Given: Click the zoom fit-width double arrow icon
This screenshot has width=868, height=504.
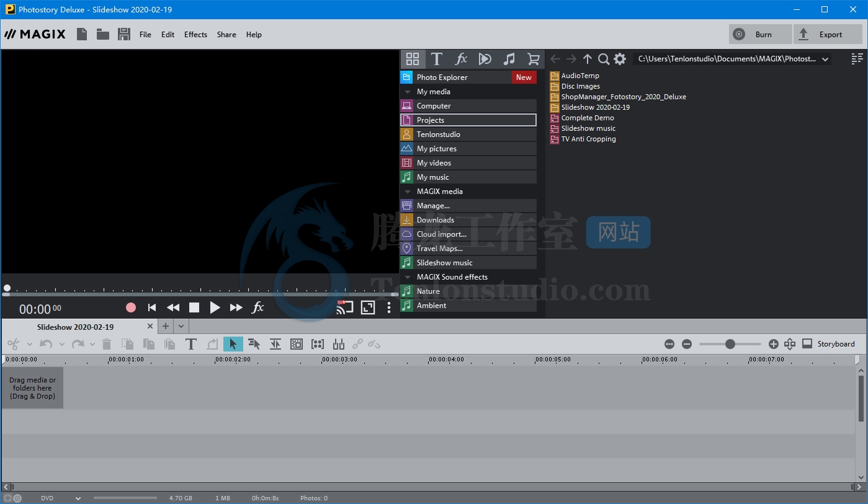Looking at the screenshot, I should [669, 344].
